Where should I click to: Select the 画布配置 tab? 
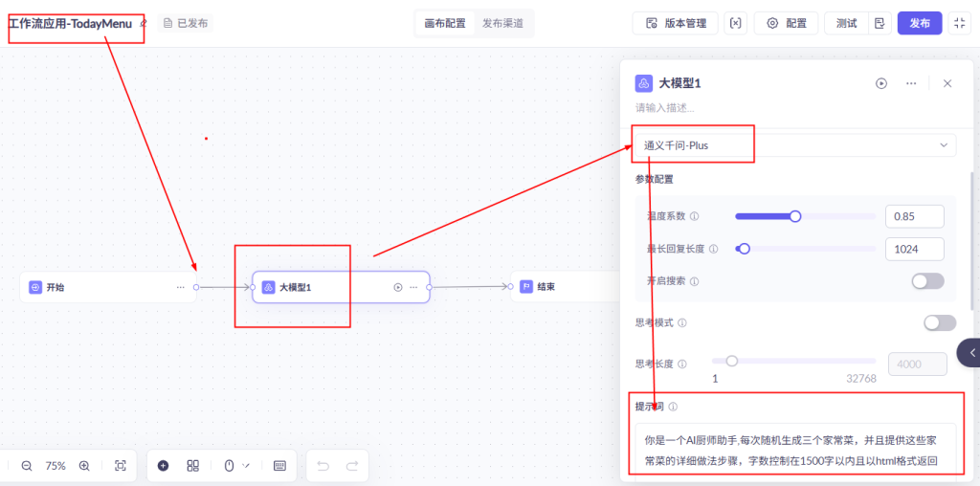tap(445, 23)
